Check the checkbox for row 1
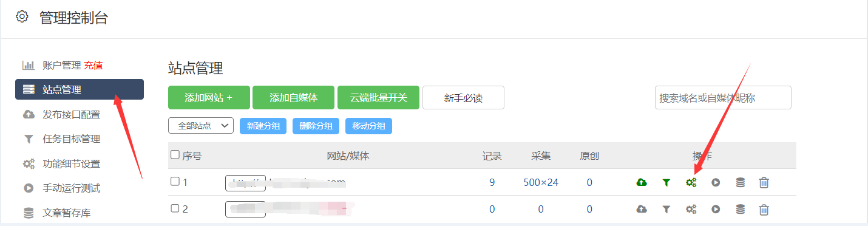 click(x=175, y=182)
